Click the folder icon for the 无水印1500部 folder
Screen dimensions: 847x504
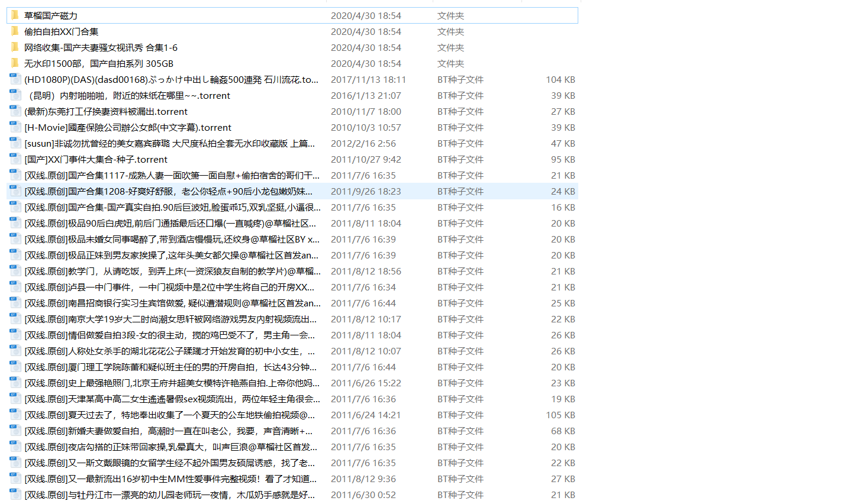pyautogui.click(x=15, y=63)
